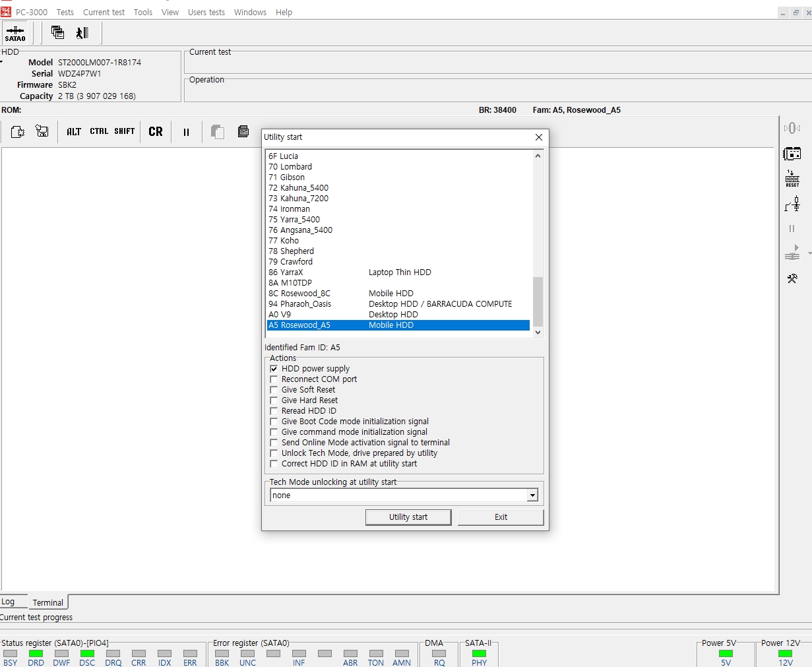Click the family list scroll up arrow
This screenshot has height=667, width=812.
tap(538, 156)
